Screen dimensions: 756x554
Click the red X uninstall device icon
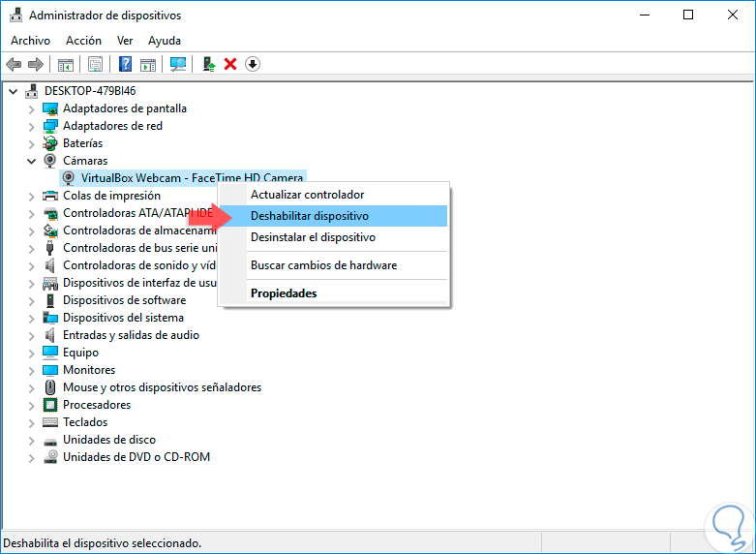pyautogui.click(x=230, y=64)
